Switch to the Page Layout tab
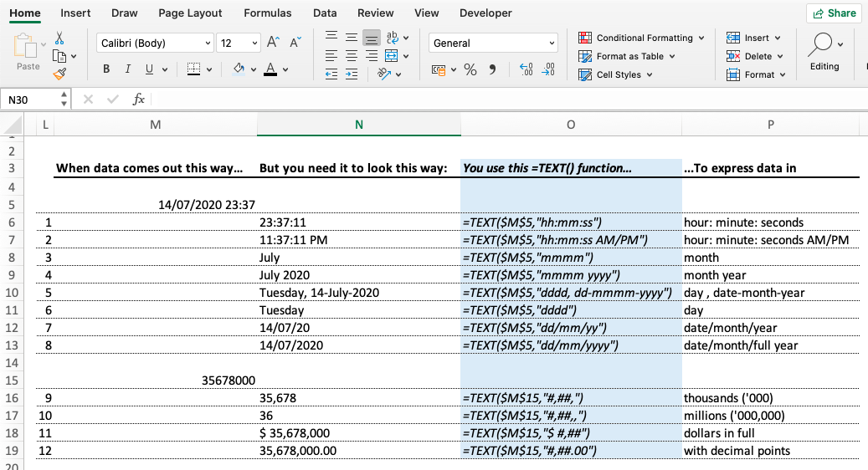868x470 pixels. tap(190, 13)
